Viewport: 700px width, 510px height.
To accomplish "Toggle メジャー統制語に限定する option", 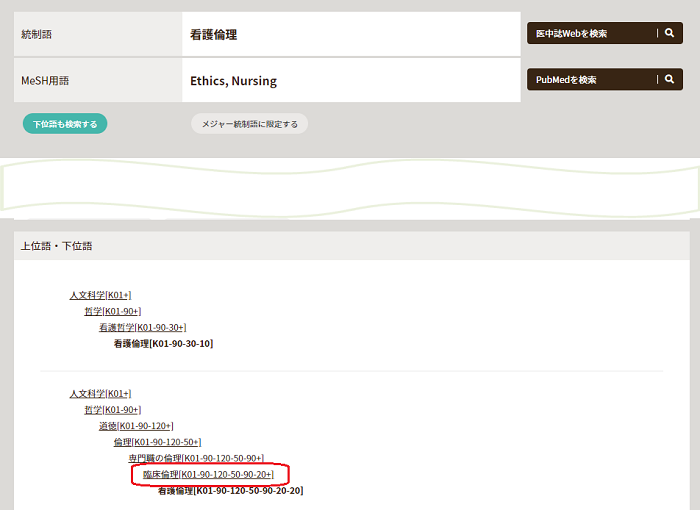I will coord(250,124).
